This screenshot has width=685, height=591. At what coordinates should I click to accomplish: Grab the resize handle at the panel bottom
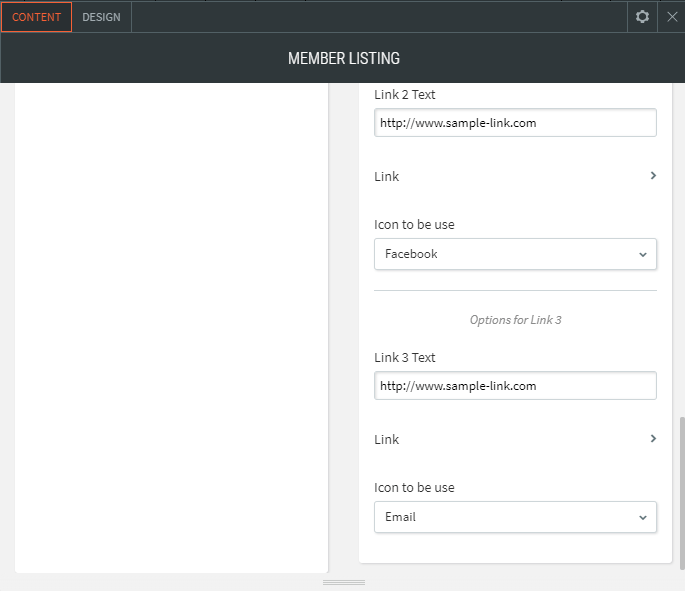[343, 582]
